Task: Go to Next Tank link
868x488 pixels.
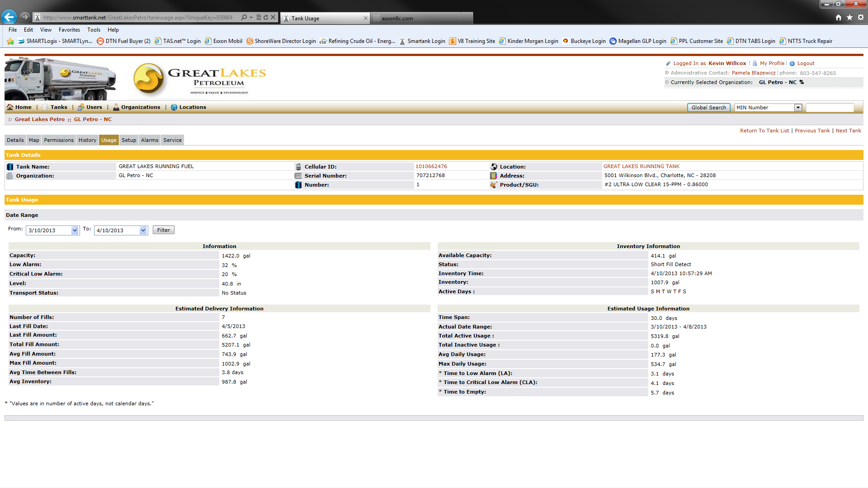Action: click(x=848, y=131)
